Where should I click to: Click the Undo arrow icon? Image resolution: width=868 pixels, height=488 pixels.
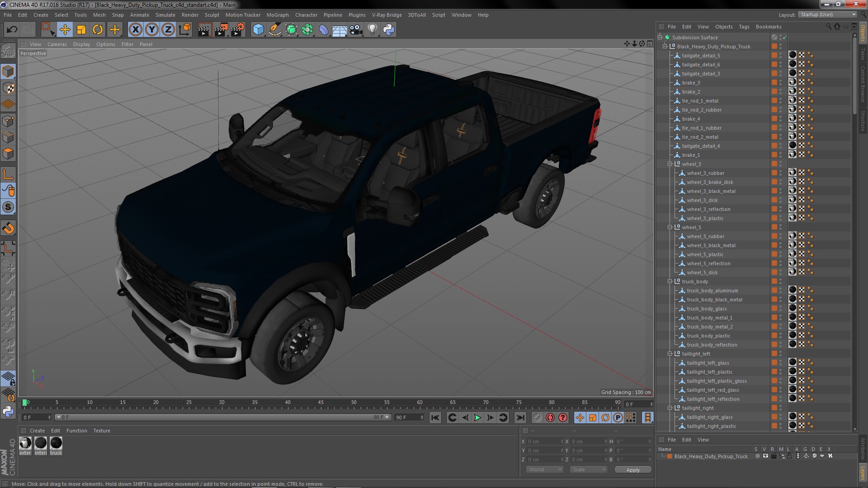tap(12, 30)
